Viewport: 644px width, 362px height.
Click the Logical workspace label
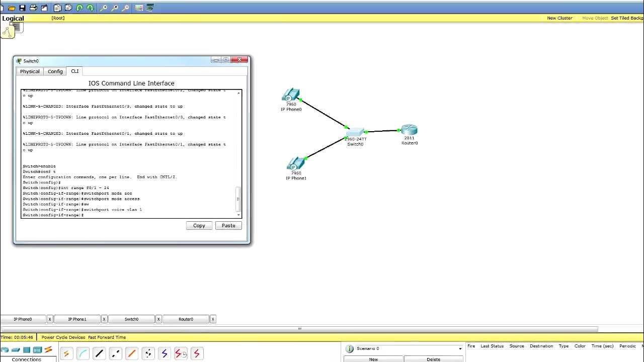click(x=13, y=19)
